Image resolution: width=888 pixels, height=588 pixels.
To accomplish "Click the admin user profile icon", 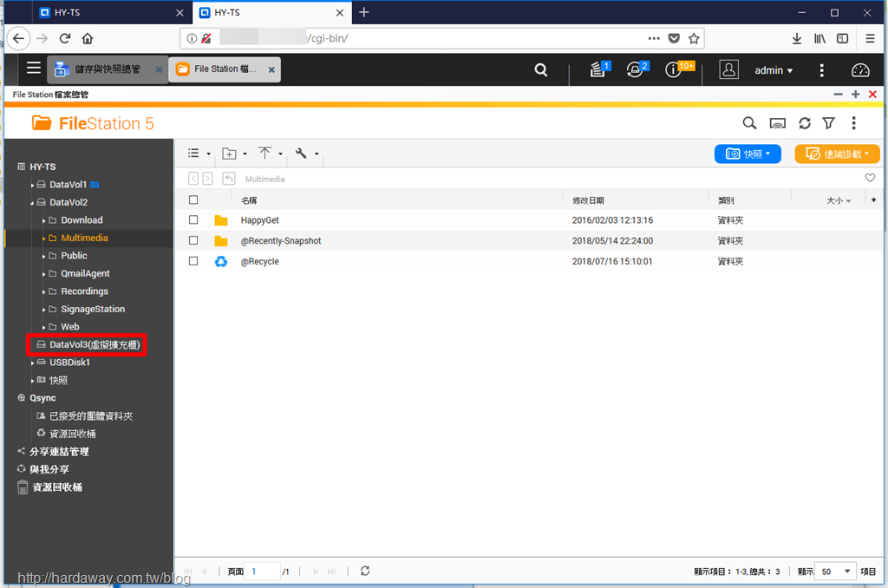I will [x=728, y=69].
